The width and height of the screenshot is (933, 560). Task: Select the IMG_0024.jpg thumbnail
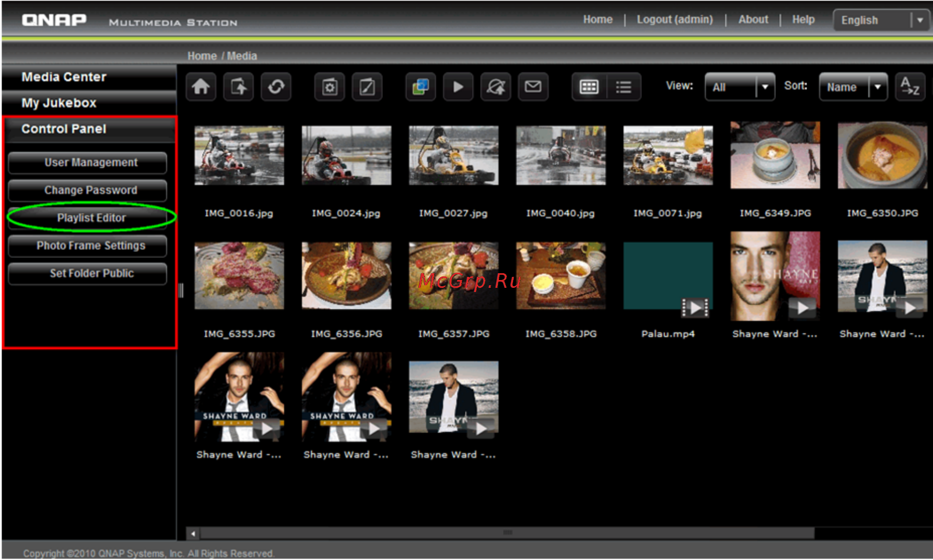346,155
